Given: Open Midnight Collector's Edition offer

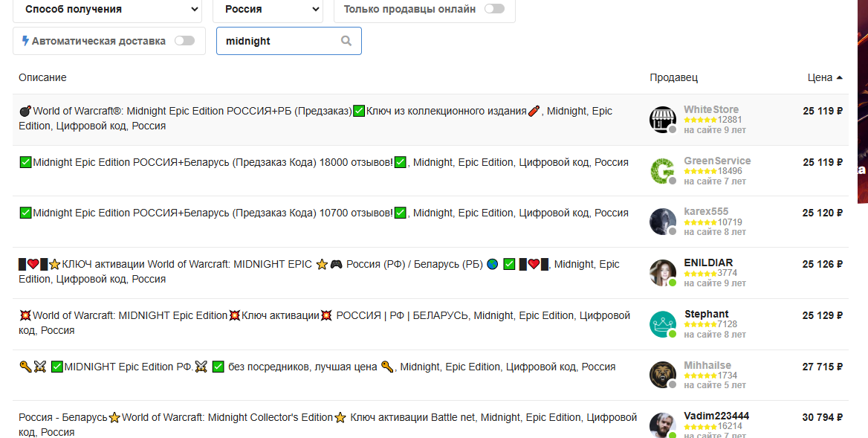Looking at the screenshot, I should tap(328, 425).
